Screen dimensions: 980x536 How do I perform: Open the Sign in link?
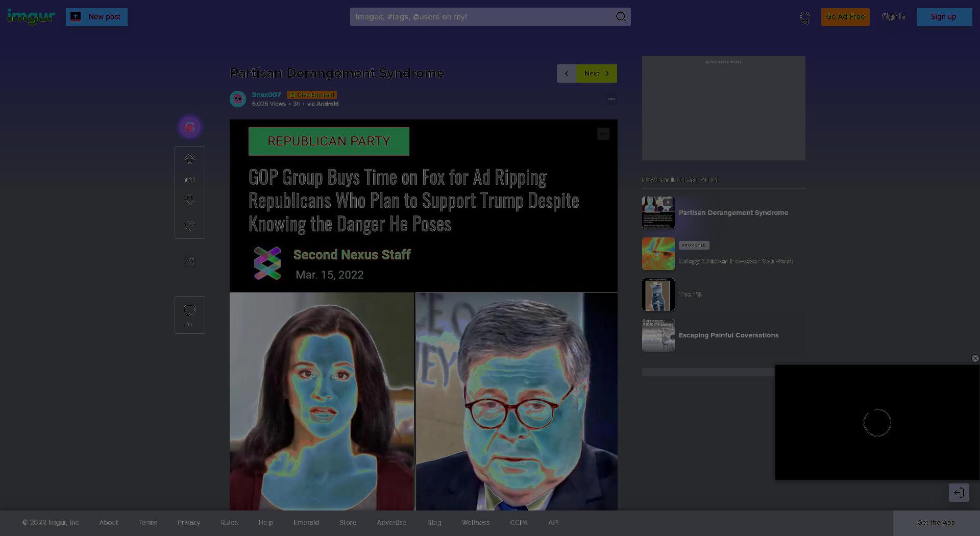click(x=893, y=17)
